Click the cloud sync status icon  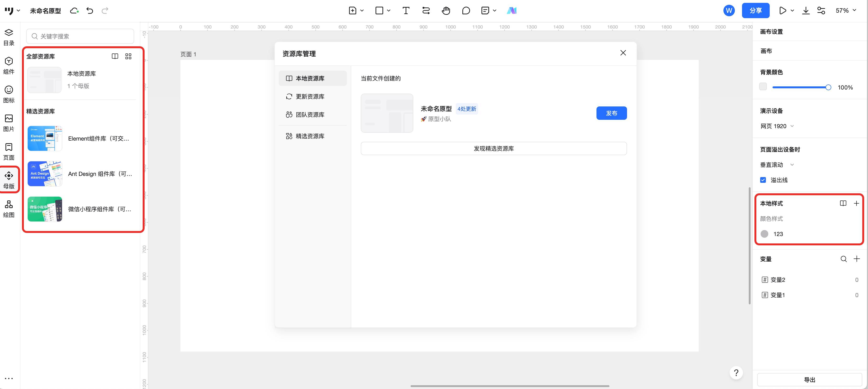point(74,11)
